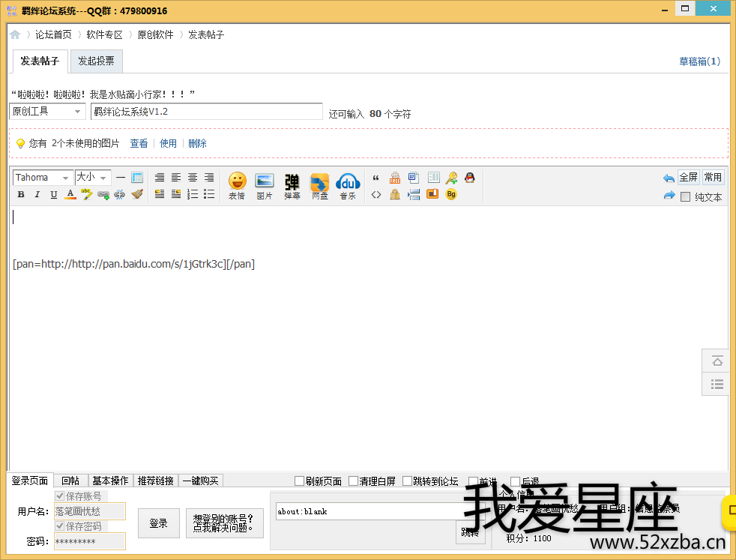
Task: Open the 草稿箱(1) drafts link
Action: pyautogui.click(x=699, y=61)
